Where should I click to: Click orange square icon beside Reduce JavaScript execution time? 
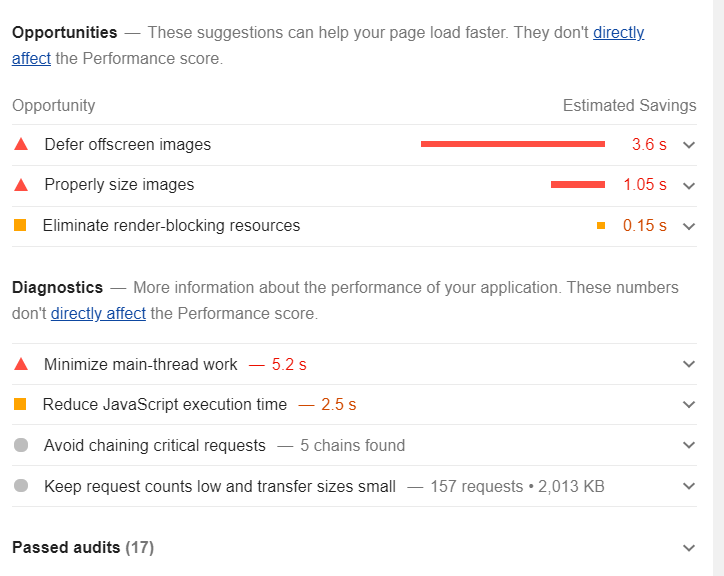pos(20,404)
